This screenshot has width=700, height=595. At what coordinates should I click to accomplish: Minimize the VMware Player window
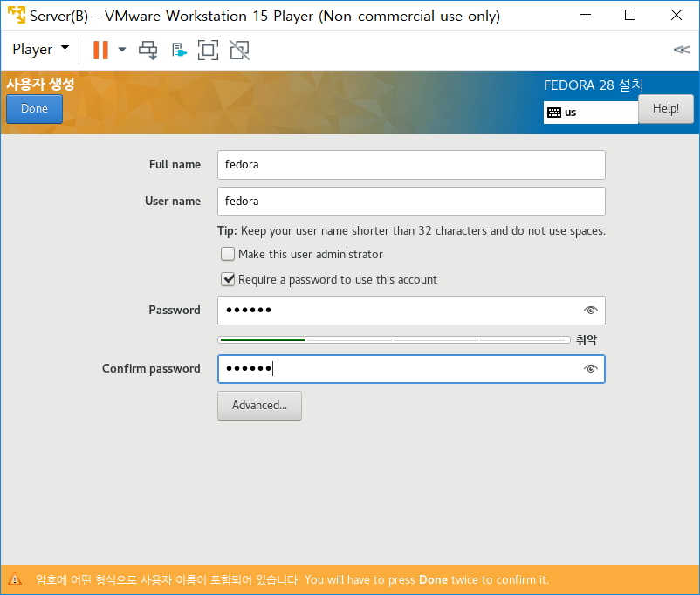coord(586,15)
